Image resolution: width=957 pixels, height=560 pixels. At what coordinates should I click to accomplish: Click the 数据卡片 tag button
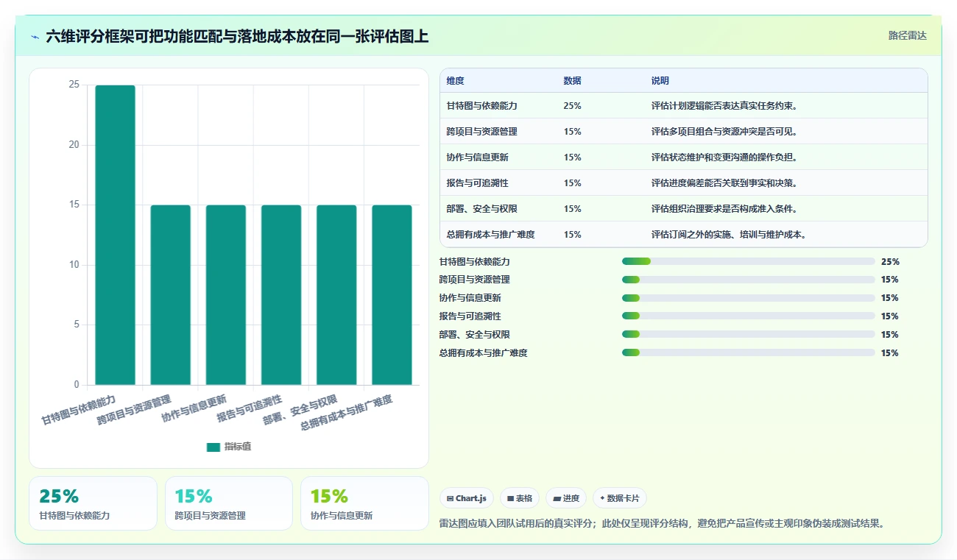click(620, 498)
